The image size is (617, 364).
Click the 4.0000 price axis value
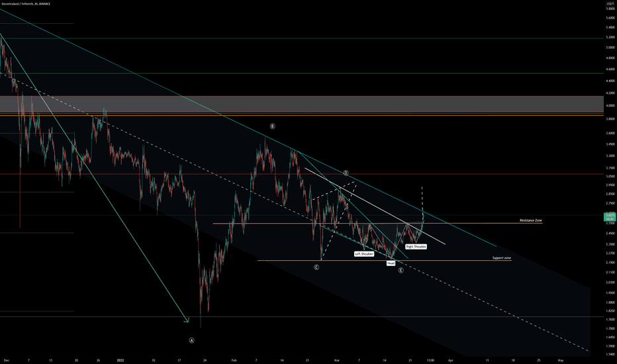tap(610, 106)
